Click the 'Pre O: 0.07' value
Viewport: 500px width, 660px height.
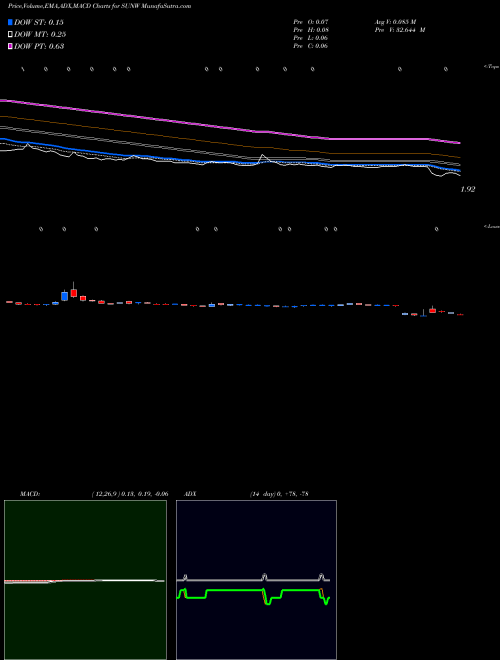coord(311,21)
